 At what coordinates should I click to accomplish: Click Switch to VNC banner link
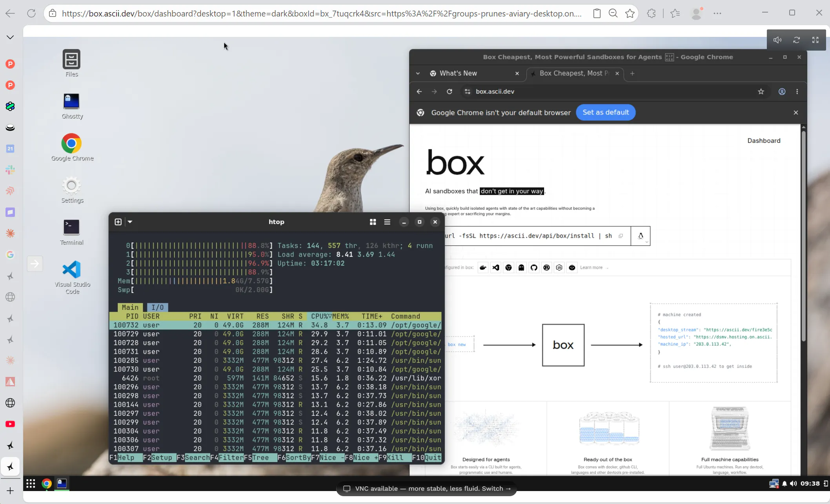pyautogui.click(x=496, y=489)
